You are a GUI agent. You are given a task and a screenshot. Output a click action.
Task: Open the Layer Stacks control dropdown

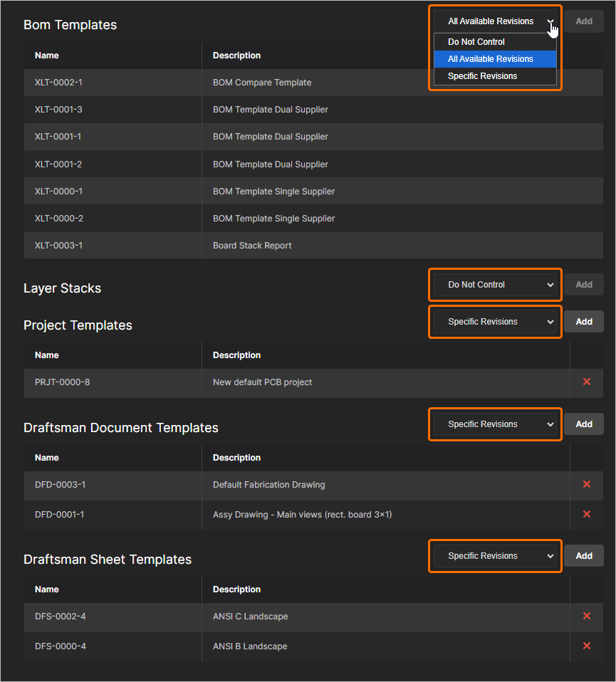(x=495, y=285)
